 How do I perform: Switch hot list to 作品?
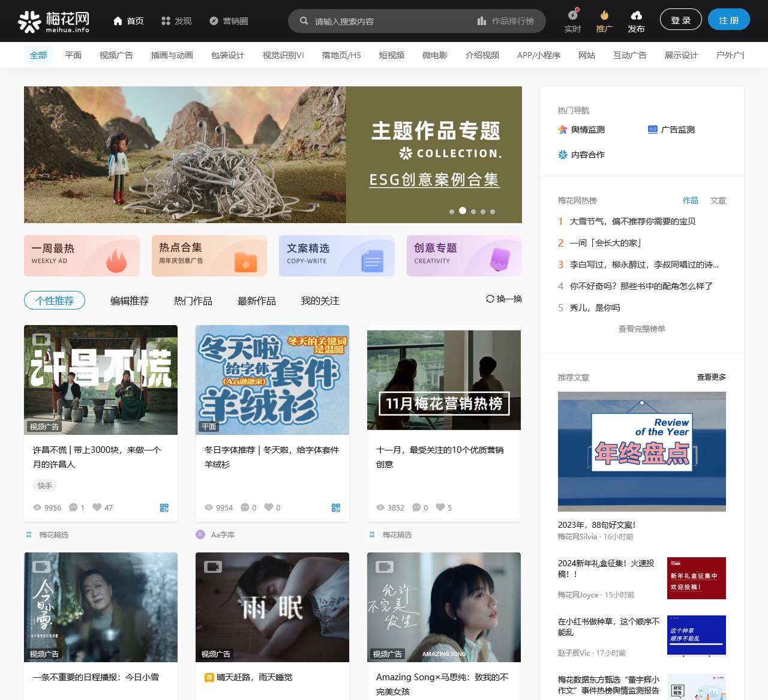pos(690,200)
